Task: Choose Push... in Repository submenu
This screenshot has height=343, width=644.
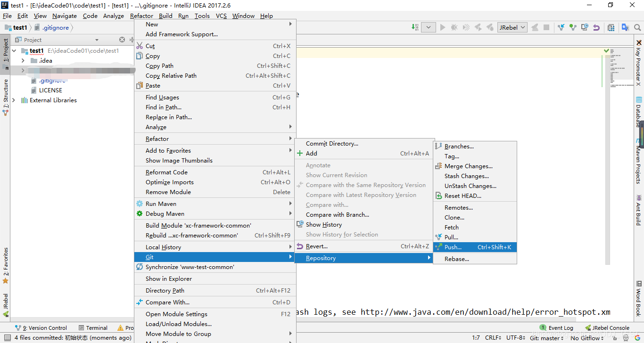Action: tap(475, 247)
